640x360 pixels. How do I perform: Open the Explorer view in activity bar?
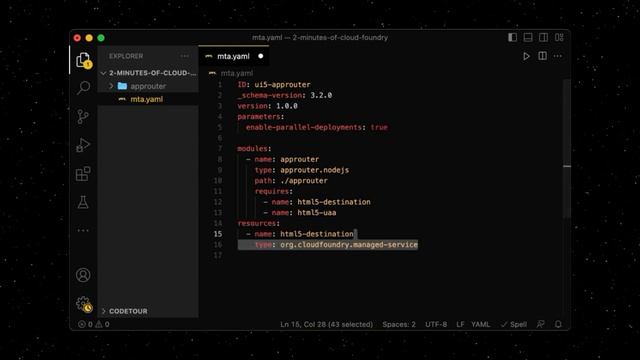[84, 60]
